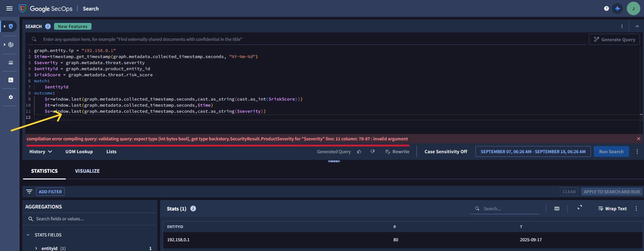The height and width of the screenshot is (251, 644).
Task: Click the Search page title
Action: (x=91, y=9)
